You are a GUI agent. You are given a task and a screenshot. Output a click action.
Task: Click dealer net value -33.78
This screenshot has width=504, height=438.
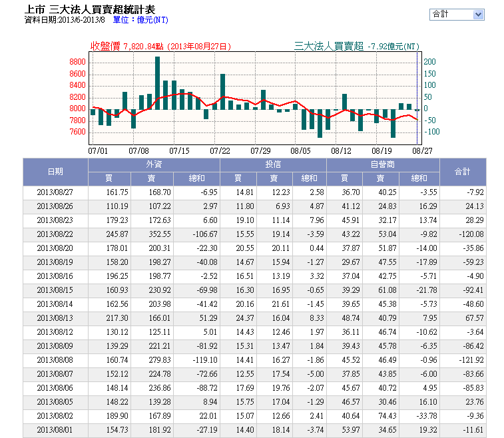point(427,416)
